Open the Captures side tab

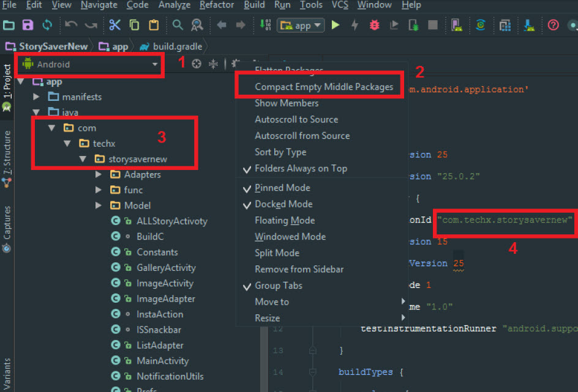point(7,229)
